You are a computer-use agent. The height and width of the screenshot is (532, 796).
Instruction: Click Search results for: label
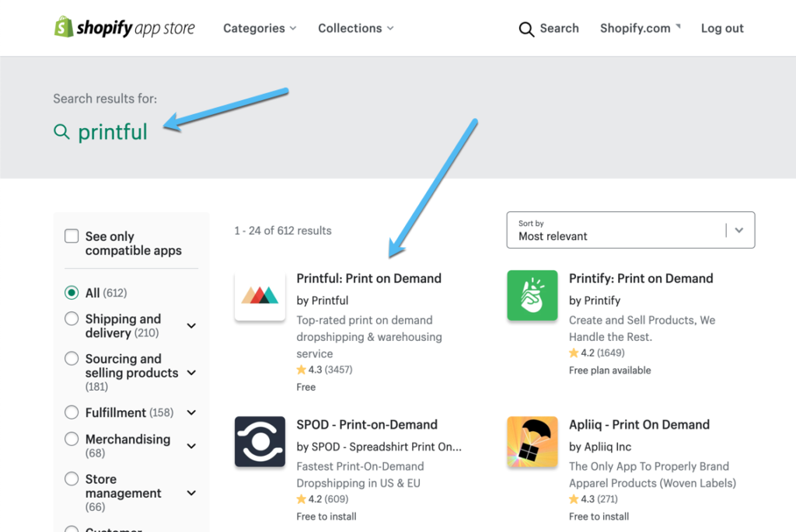105,99
